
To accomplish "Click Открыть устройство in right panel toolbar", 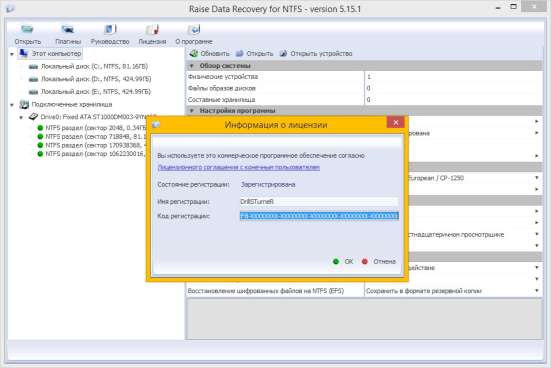I will [x=316, y=53].
